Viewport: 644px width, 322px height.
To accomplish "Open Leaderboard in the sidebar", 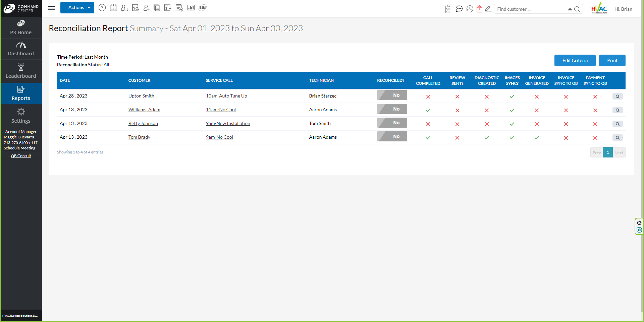I will (21, 71).
